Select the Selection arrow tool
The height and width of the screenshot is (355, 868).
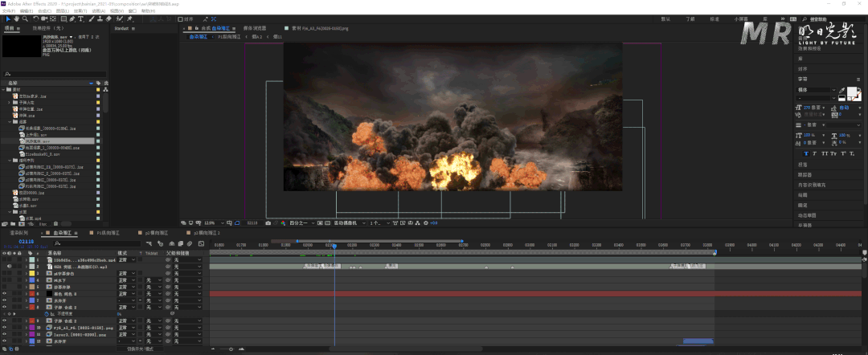(8, 18)
